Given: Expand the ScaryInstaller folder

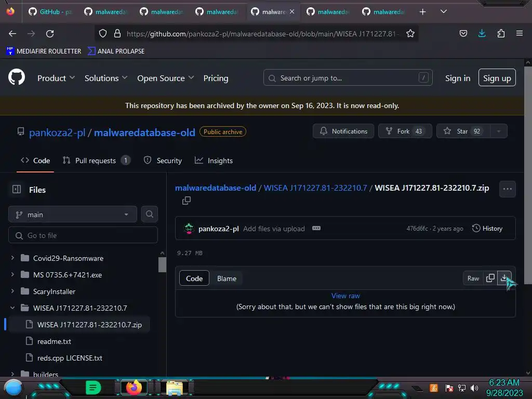Looking at the screenshot, I should click(x=12, y=291).
